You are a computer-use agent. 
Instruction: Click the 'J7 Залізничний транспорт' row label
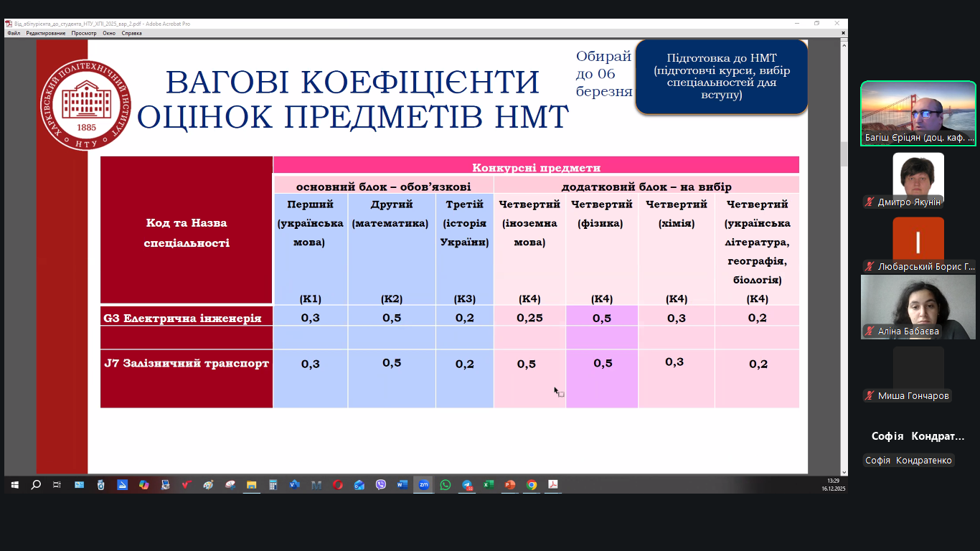coord(187,364)
